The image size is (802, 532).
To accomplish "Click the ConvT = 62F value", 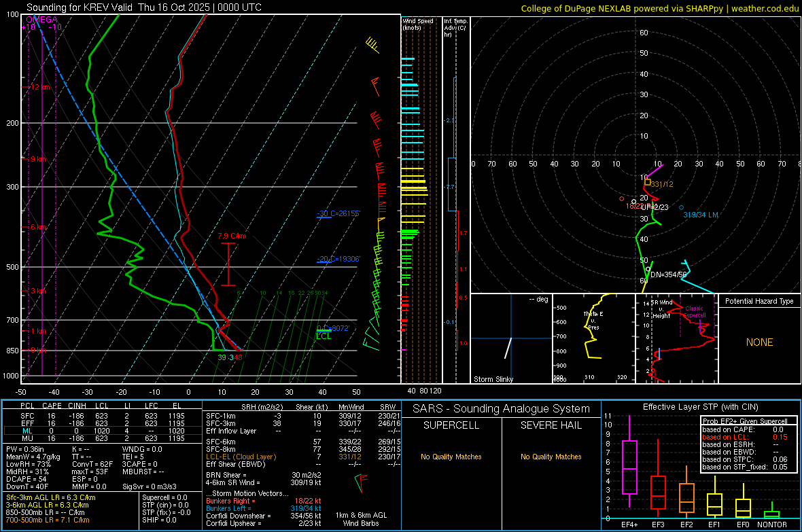I will [92, 464].
